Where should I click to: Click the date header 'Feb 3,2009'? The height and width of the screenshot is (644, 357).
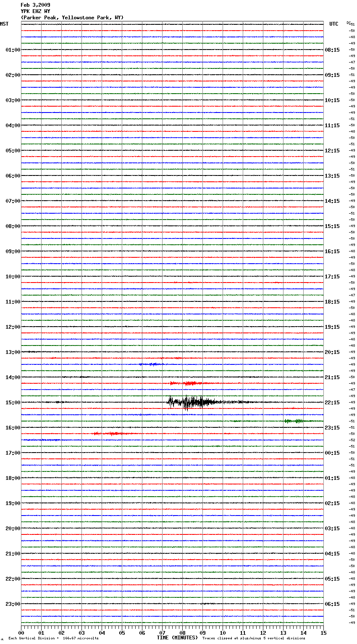click(35, 5)
